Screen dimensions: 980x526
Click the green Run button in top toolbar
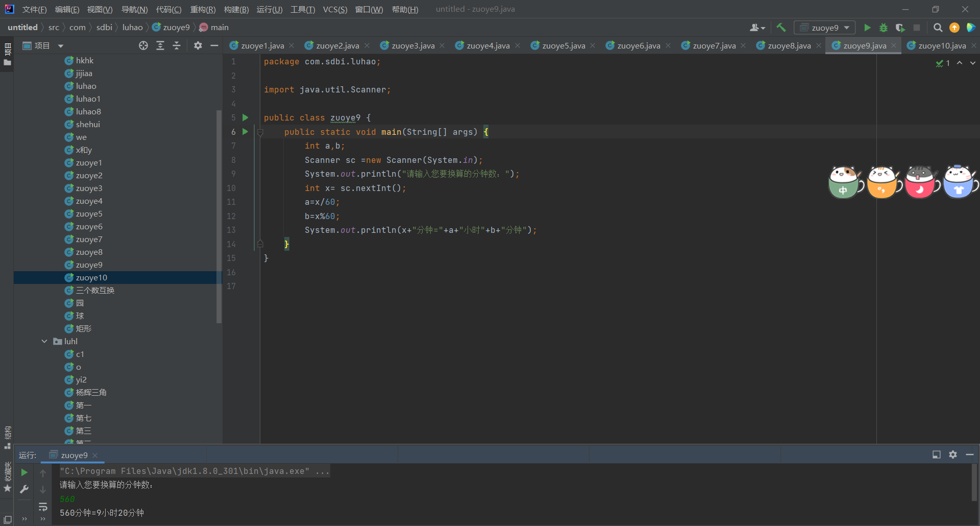[x=867, y=28]
